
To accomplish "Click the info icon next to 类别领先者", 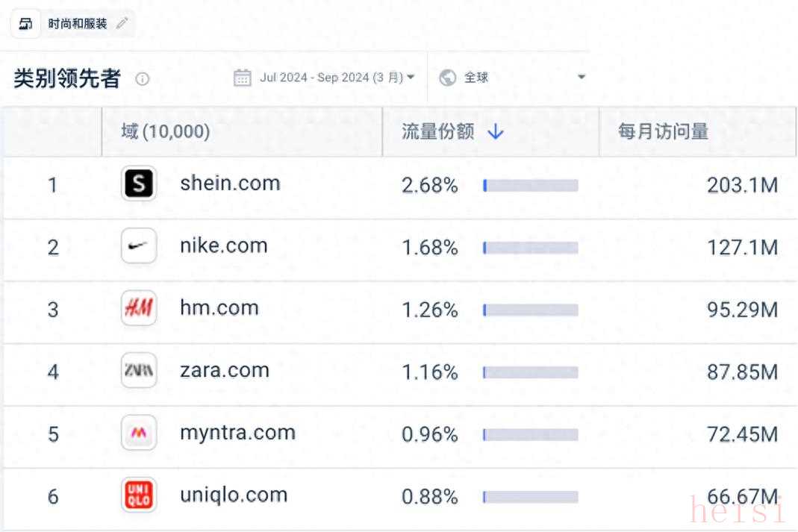I will [142, 79].
